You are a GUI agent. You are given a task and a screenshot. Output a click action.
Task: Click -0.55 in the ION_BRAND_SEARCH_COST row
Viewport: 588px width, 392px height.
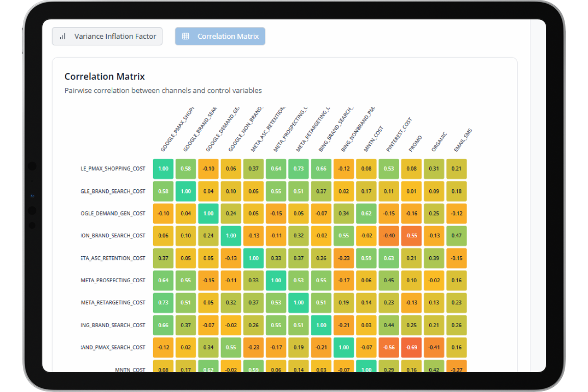[x=411, y=236]
